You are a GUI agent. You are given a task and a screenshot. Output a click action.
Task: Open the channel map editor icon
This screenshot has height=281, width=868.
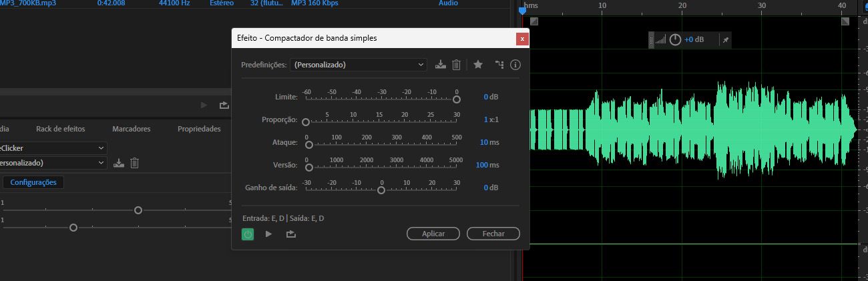click(499, 65)
